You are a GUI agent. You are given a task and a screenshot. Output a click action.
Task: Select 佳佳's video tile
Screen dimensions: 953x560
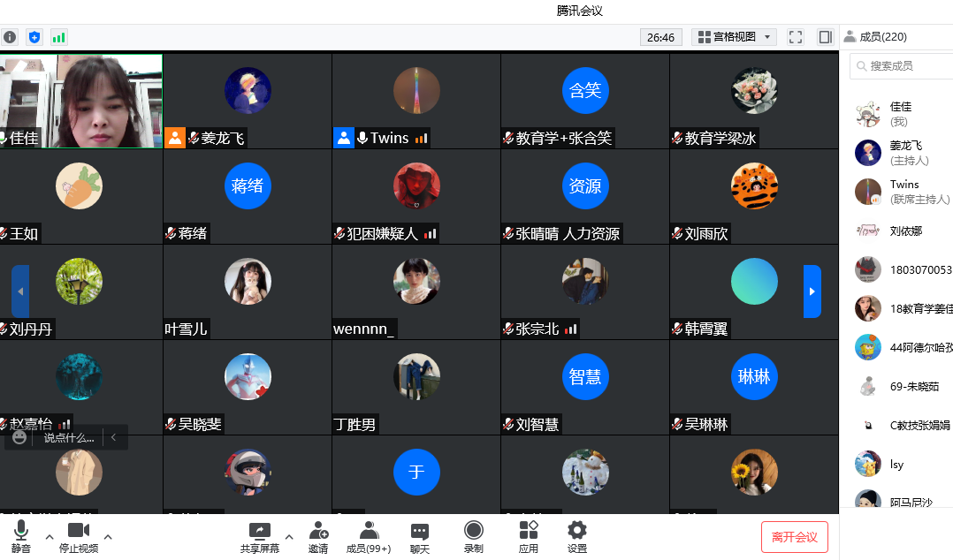(80, 101)
